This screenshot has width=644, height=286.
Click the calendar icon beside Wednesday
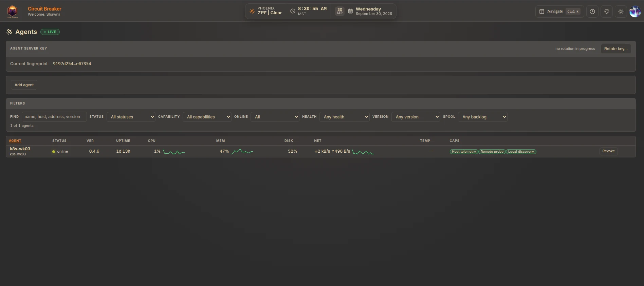pos(350,11)
